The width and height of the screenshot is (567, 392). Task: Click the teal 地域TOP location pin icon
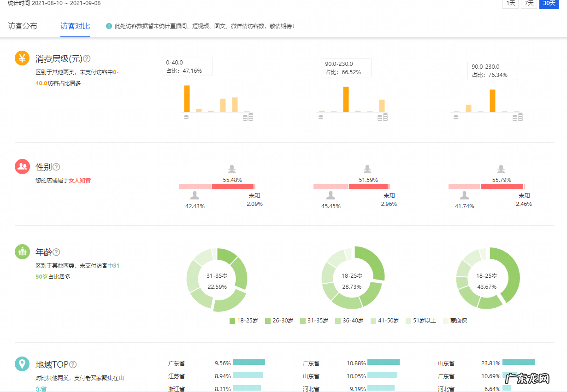point(22,364)
